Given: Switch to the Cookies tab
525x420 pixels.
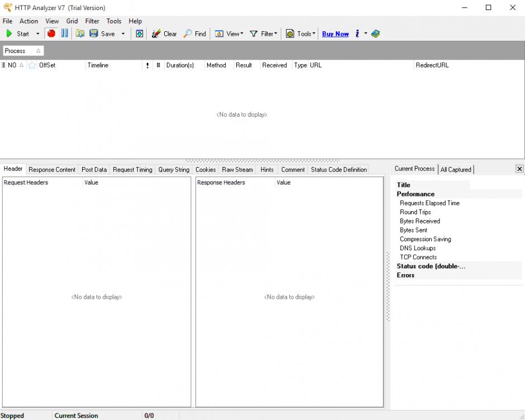Looking at the screenshot, I should 206,169.
